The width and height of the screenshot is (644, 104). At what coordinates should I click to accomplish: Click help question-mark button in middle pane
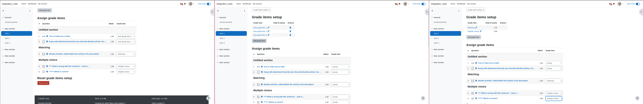(x=423, y=98)
